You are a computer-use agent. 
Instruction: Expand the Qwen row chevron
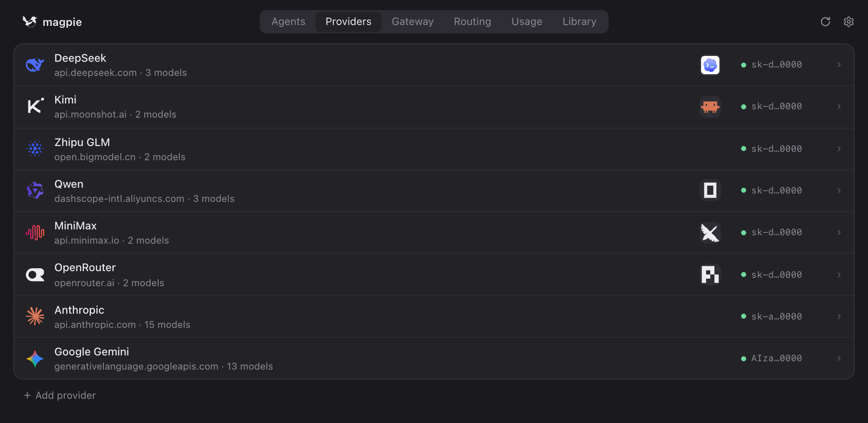pyautogui.click(x=839, y=191)
